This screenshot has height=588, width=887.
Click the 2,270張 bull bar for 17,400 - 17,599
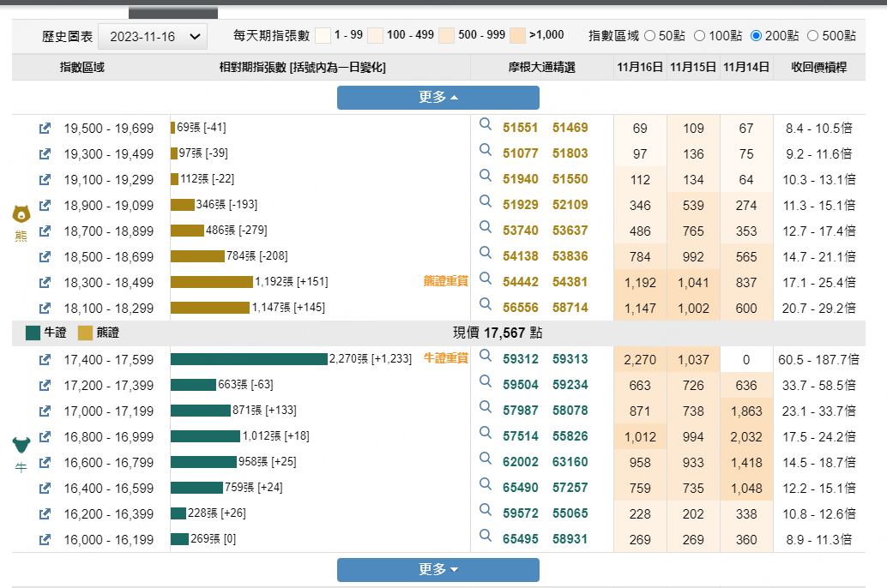pyautogui.click(x=249, y=359)
